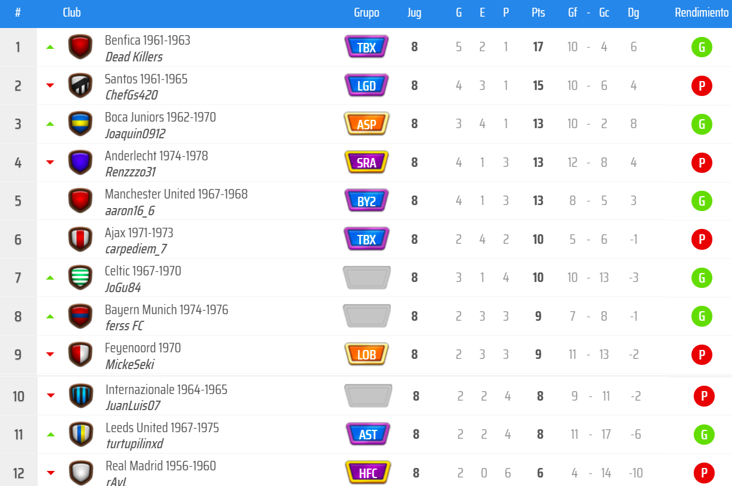Open the TBX group badge beside Benfica
The height and width of the screenshot is (486, 732).
point(366,47)
